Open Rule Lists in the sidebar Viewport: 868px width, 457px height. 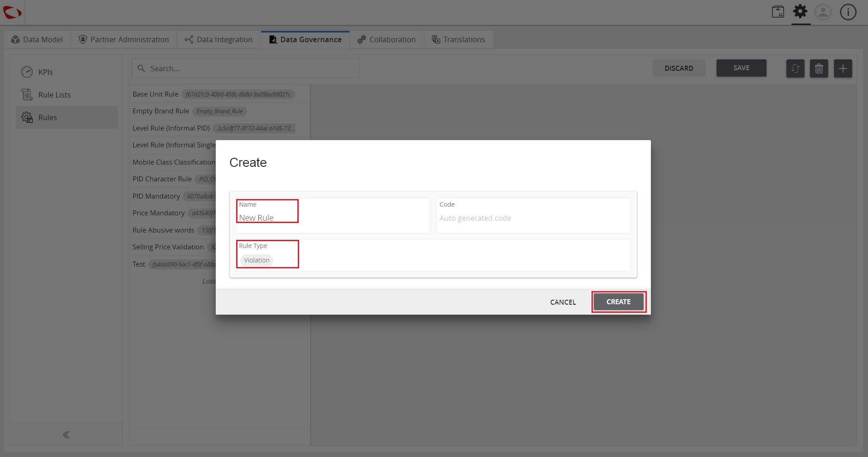[x=67, y=95]
